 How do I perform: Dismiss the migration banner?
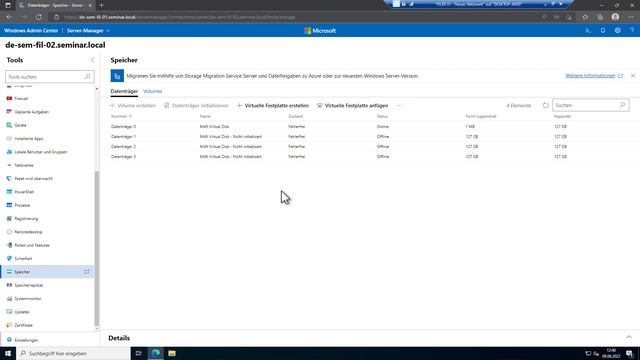633,76
